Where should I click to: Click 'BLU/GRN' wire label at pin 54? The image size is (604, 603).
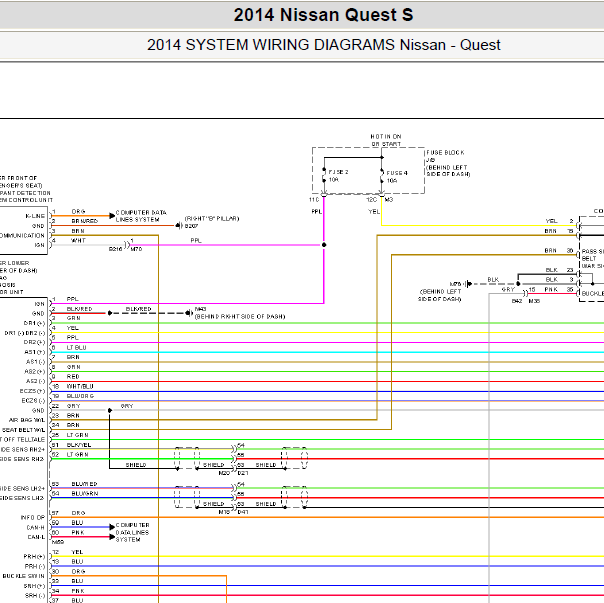tap(85, 494)
